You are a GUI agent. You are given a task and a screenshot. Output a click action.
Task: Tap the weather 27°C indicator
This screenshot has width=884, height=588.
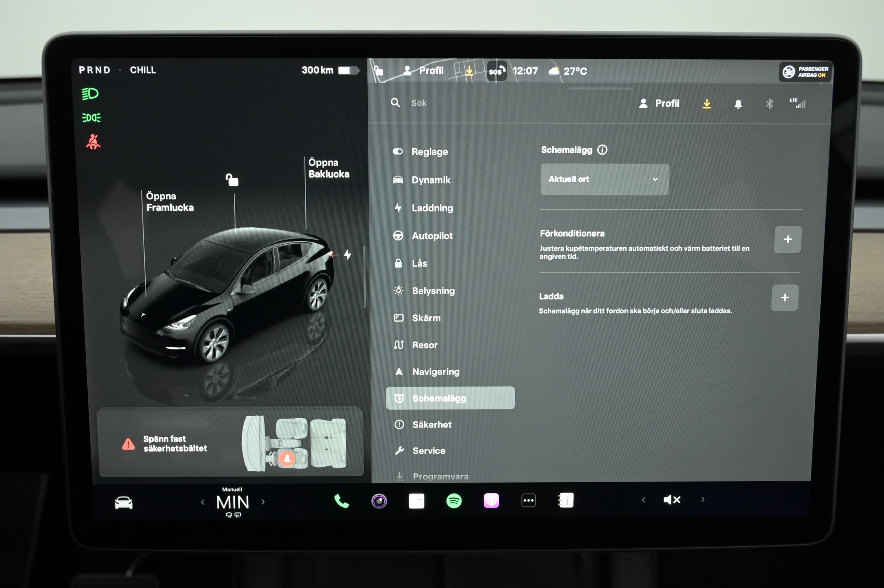(x=568, y=71)
